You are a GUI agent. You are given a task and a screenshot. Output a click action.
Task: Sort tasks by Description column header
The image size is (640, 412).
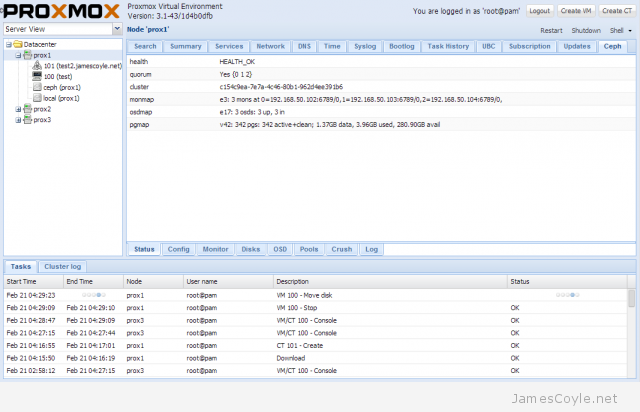tap(390, 282)
